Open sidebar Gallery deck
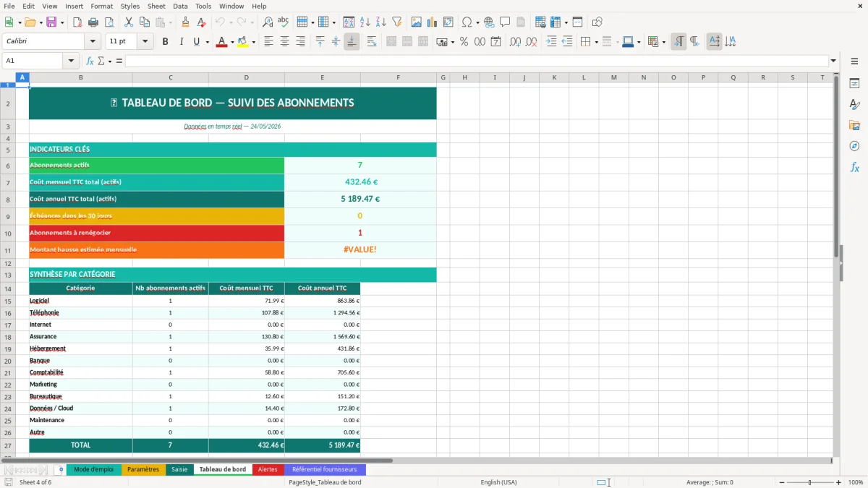The image size is (868, 488). [x=854, y=126]
